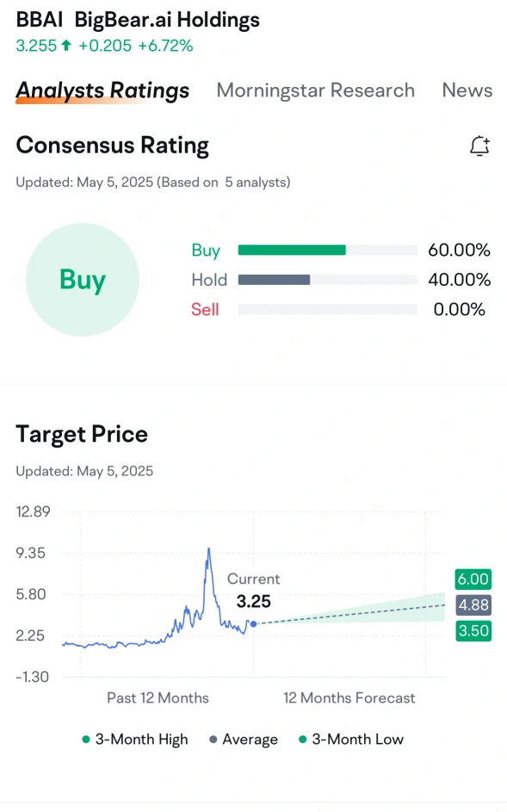The height and width of the screenshot is (812, 507).
Task: Click the 12 Months Forecast label
Action: 349,698
